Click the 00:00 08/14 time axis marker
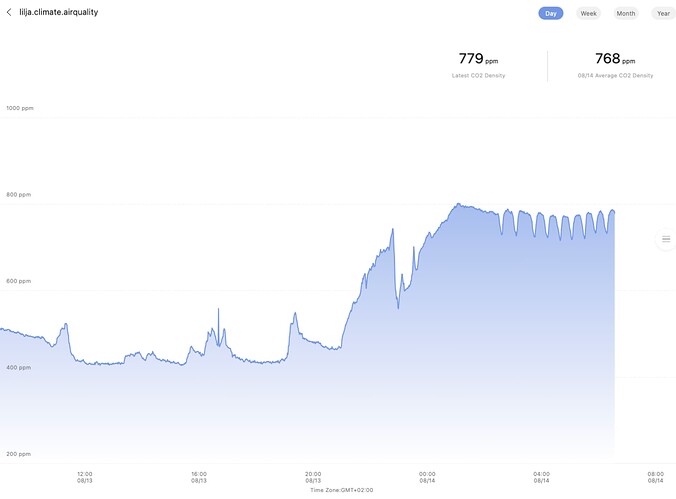Viewport: 676px width, 499px height. coord(427,477)
